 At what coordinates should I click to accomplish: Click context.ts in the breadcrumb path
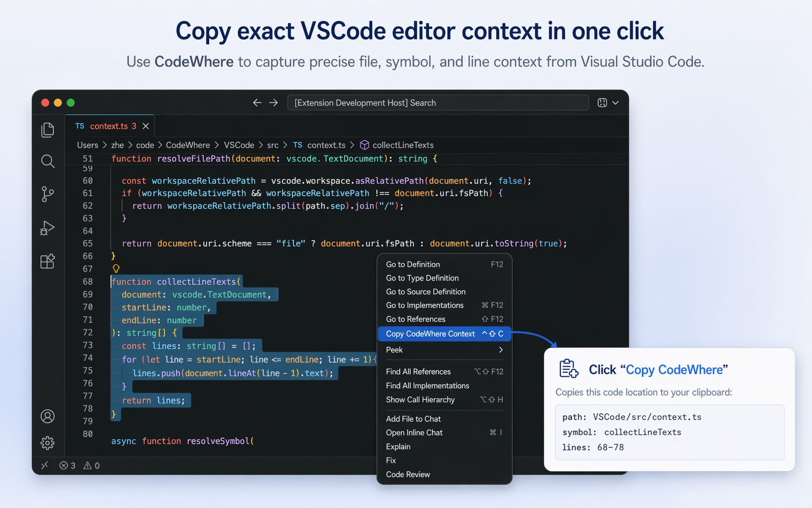[x=326, y=145]
